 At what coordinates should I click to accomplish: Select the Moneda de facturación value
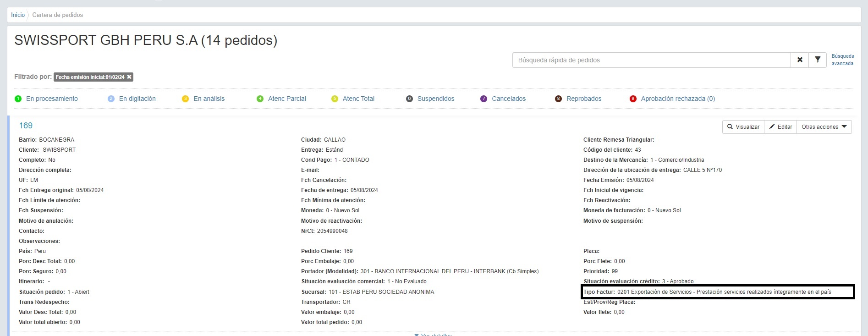tap(664, 210)
